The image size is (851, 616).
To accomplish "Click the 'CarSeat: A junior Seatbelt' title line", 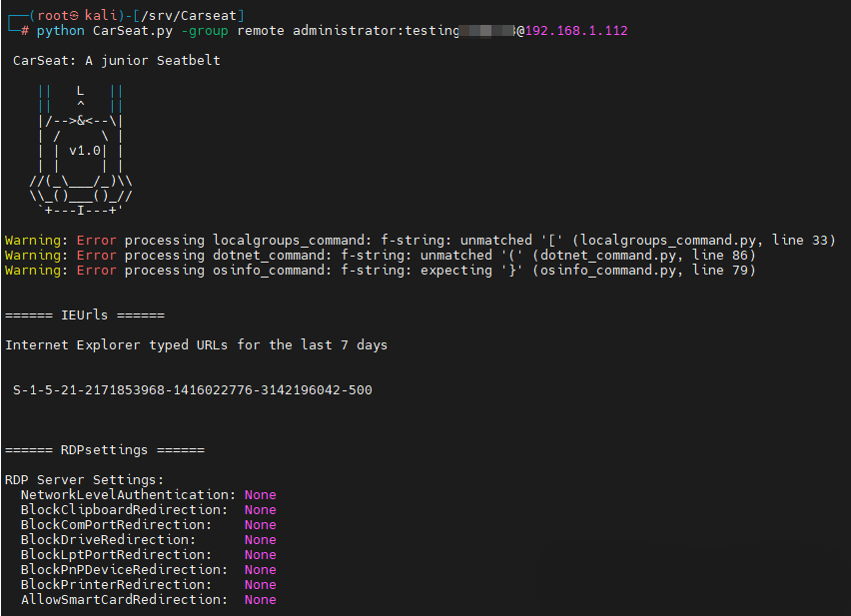I will pos(117,61).
